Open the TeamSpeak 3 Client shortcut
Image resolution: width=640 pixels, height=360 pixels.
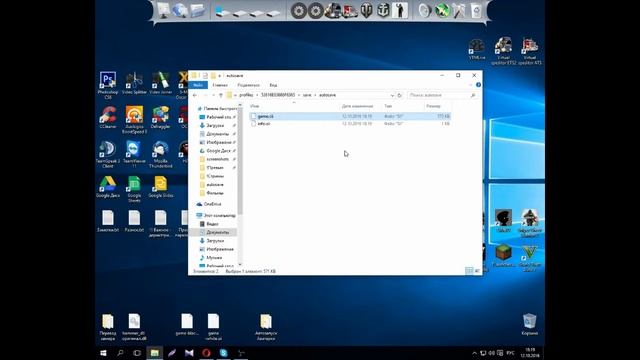[x=108, y=154]
